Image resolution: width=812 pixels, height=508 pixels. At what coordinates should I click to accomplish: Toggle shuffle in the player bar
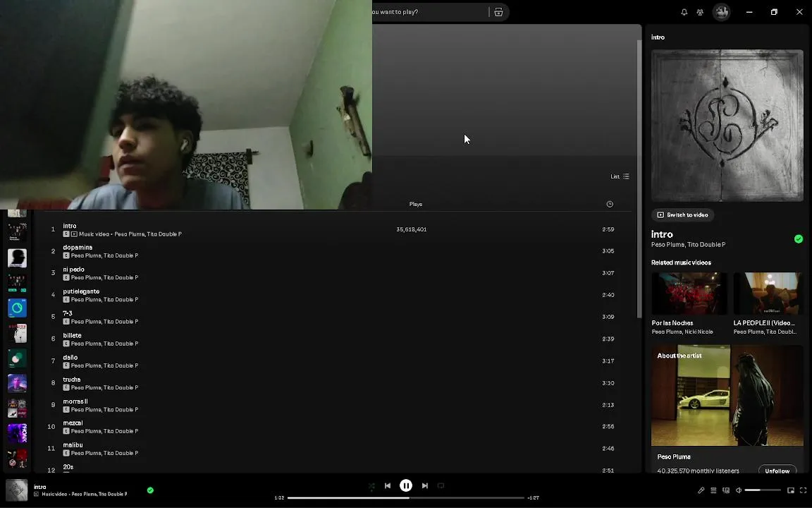pyautogui.click(x=371, y=485)
